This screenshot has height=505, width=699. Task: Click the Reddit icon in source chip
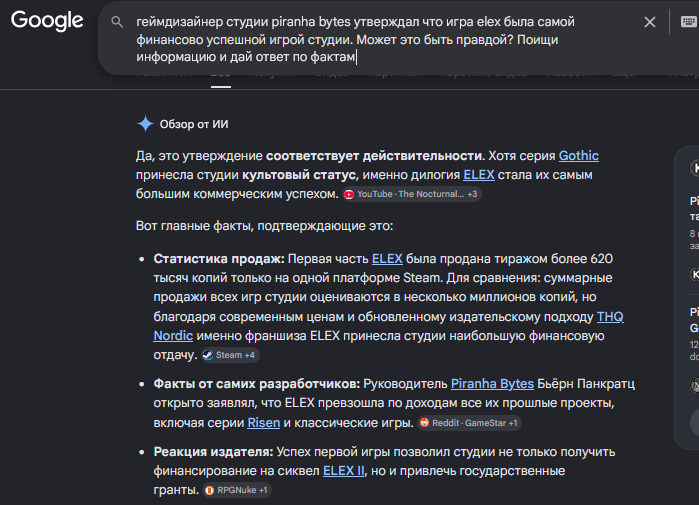[x=424, y=423]
